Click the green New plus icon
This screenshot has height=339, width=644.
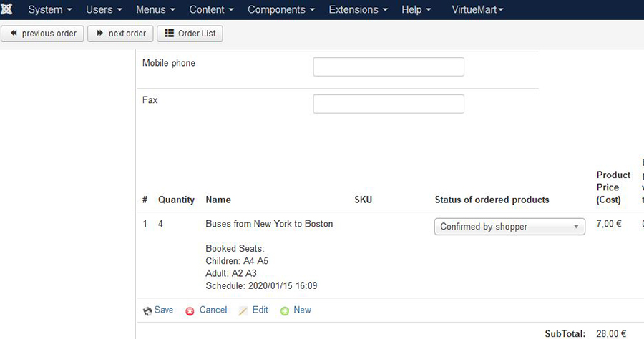tap(285, 311)
